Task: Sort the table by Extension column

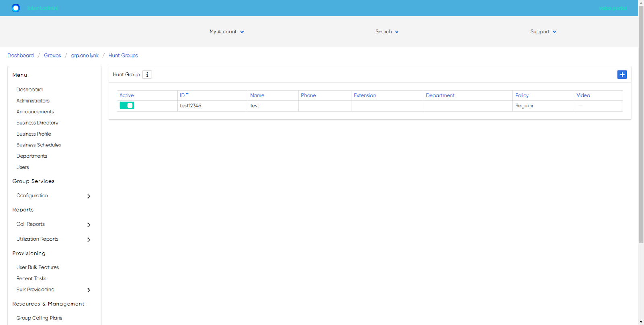Action: (x=365, y=95)
